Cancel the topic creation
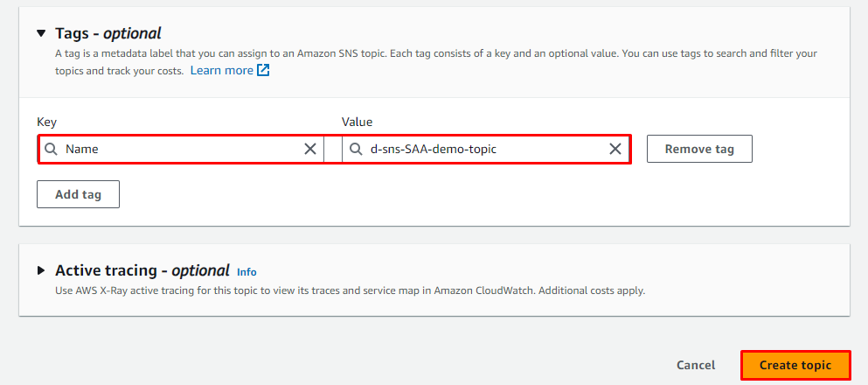This screenshot has height=385, width=868. pyautogui.click(x=696, y=365)
